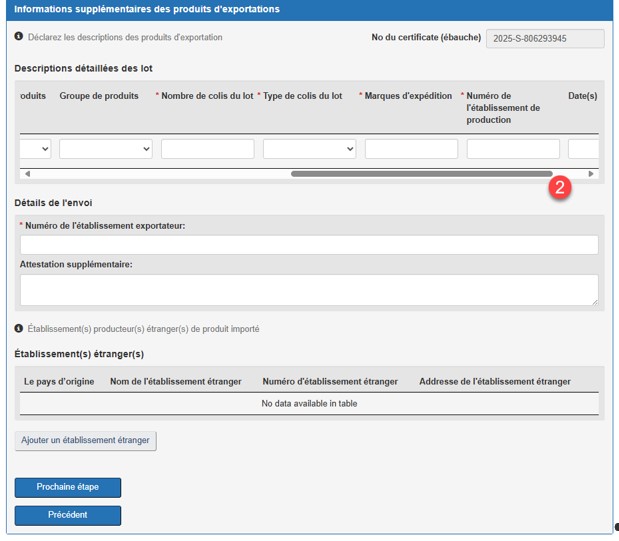Click the "Précédent" button
Viewport: 619px width, 541px height.
coord(68,515)
